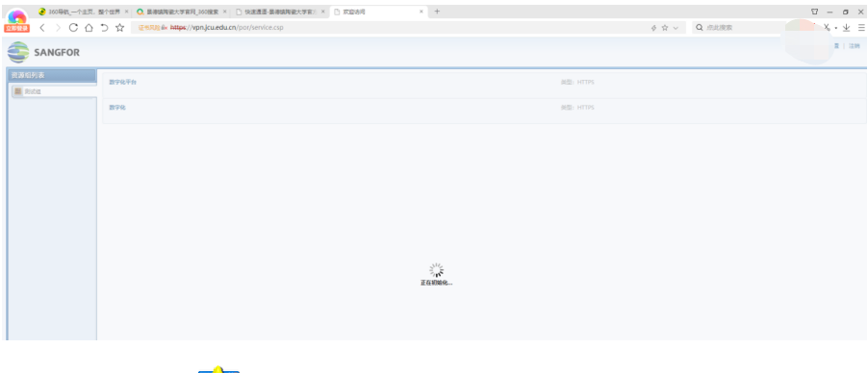The image size is (868, 373).
Task: Click the screenshot scissors icon
Action: pyautogui.click(x=827, y=28)
